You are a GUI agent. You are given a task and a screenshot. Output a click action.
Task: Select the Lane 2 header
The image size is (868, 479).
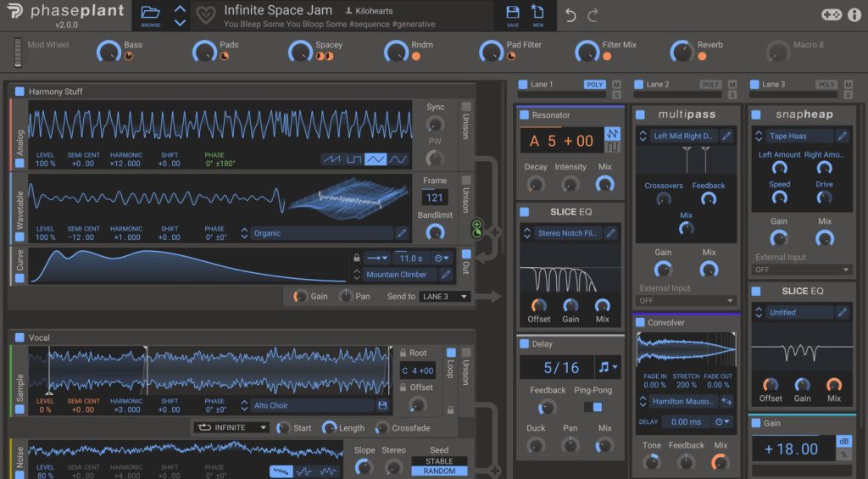(657, 85)
